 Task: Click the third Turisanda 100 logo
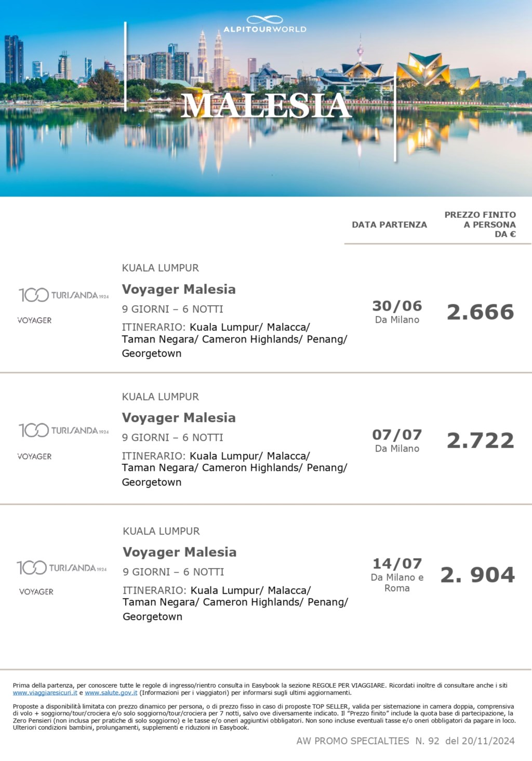tap(62, 568)
